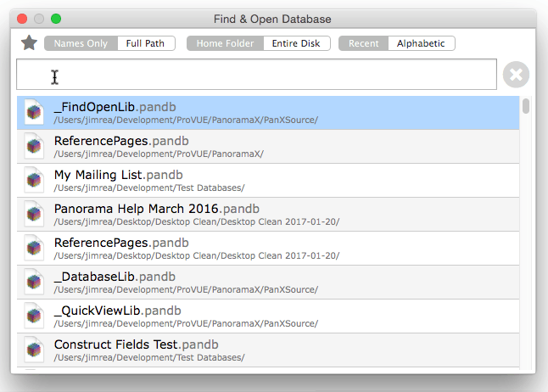Select the Full Path segment
Viewport: 548px width, 392px height.
145,43
